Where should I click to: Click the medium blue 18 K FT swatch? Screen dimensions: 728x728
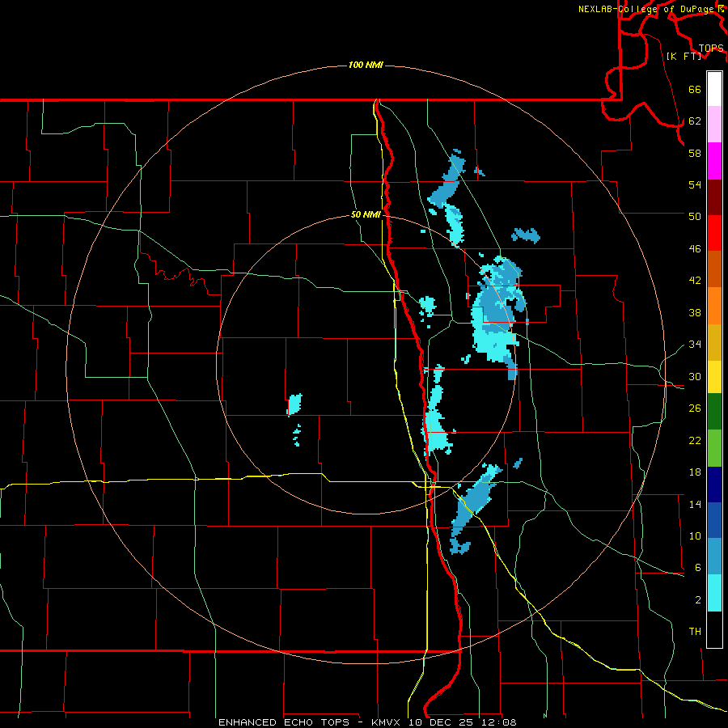pos(714,520)
